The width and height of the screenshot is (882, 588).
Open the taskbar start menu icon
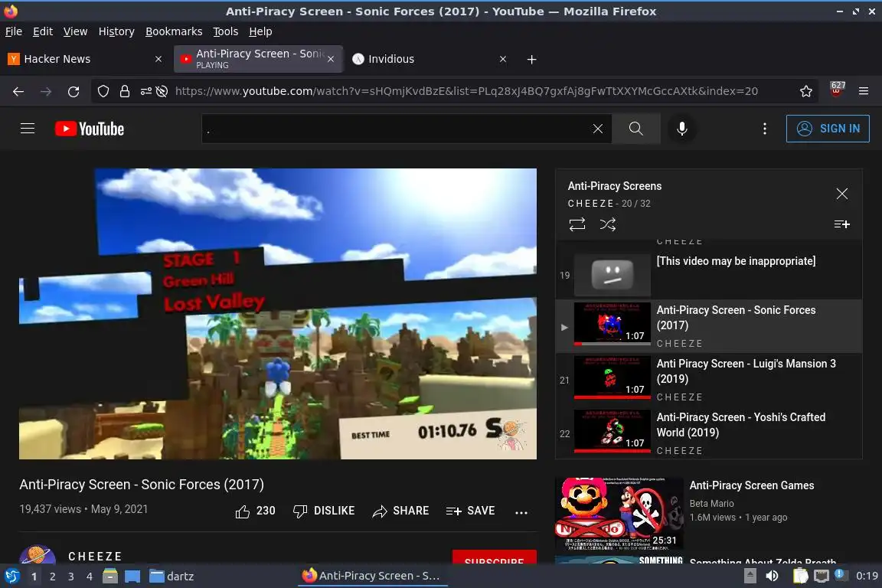[x=11, y=577]
